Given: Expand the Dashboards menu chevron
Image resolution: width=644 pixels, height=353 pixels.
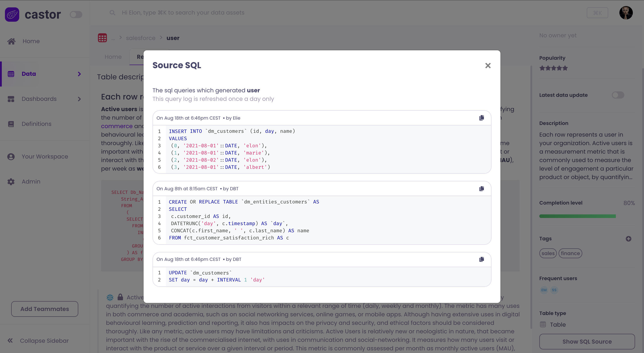Looking at the screenshot, I should click(x=79, y=99).
